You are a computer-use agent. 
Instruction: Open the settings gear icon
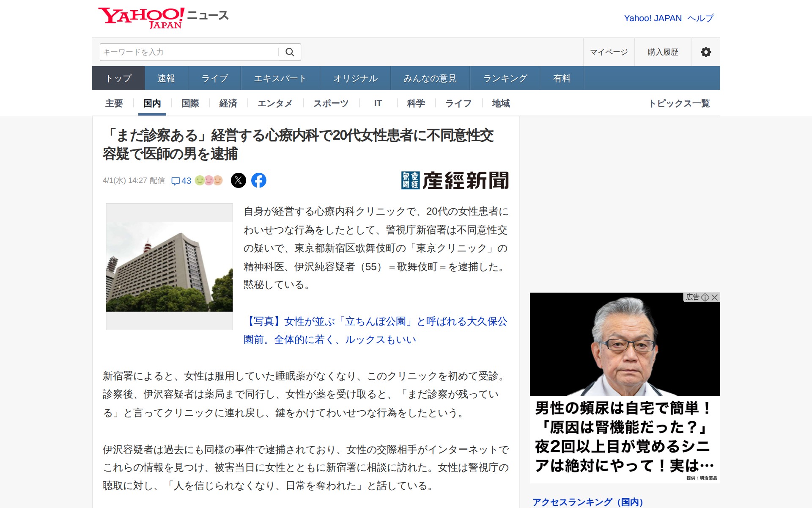tap(705, 52)
